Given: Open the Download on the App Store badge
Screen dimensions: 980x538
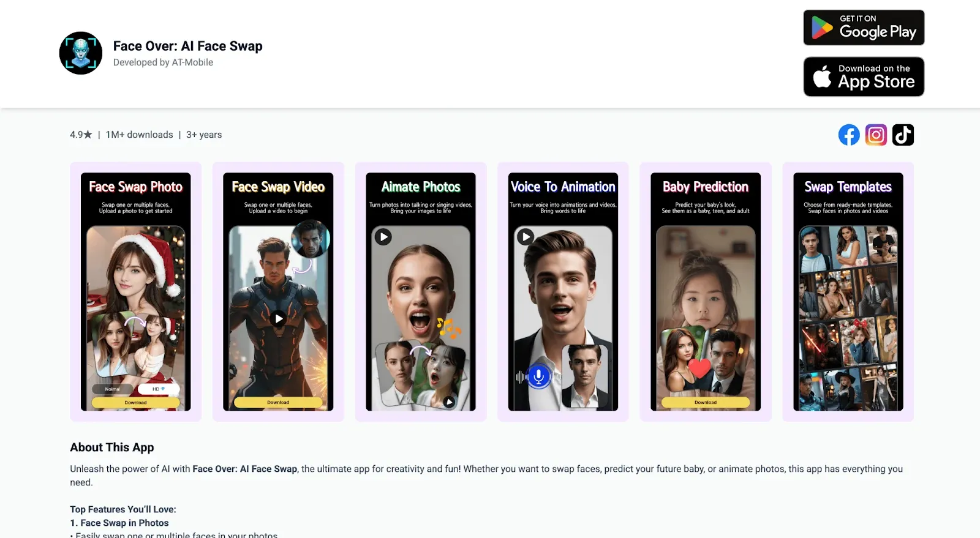Looking at the screenshot, I should pos(864,77).
